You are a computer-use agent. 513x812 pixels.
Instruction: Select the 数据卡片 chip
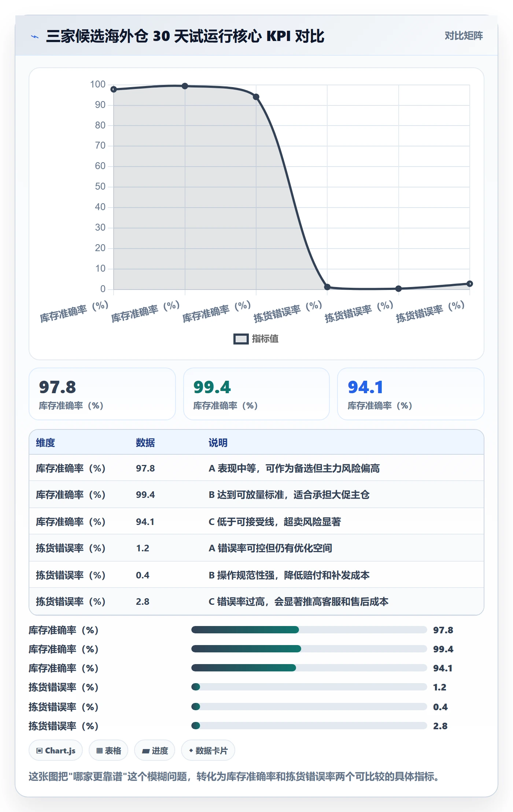(208, 750)
